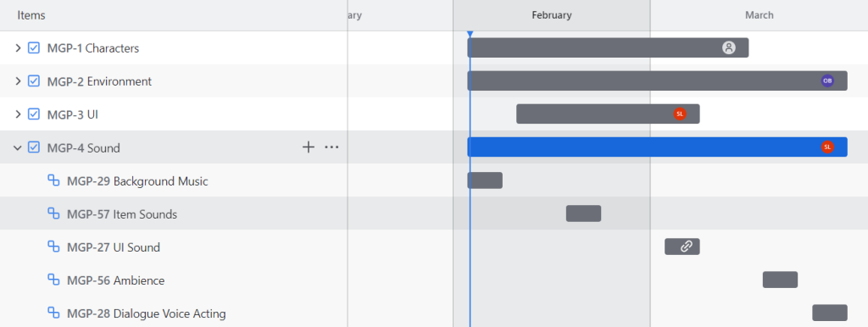Select the March month header
This screenshot has width=868, height=327.
click(759, 15)
